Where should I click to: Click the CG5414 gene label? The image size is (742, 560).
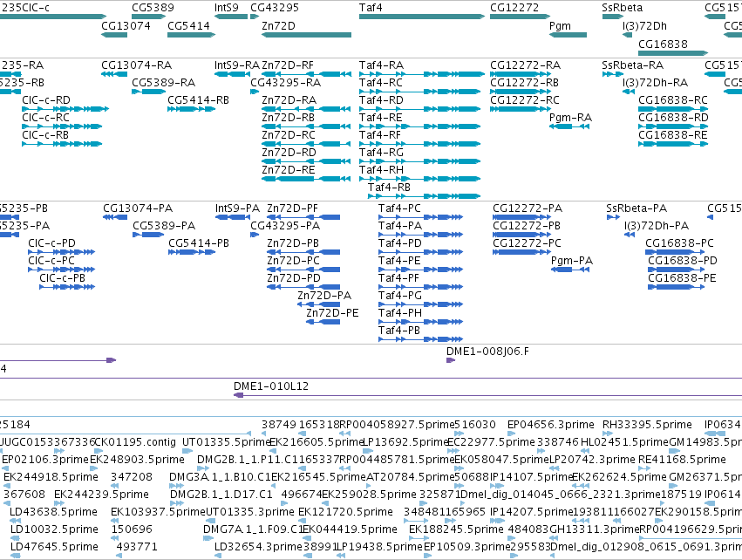click(189, 25)
